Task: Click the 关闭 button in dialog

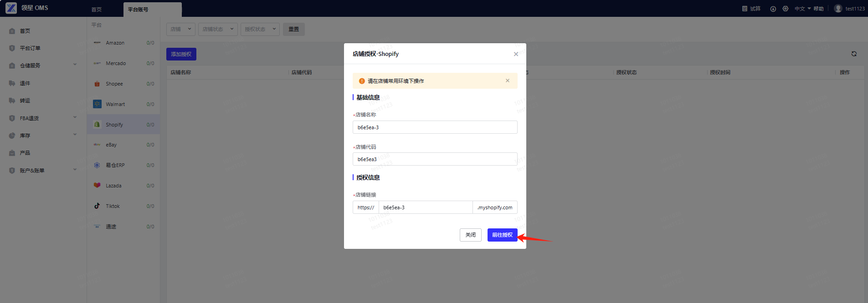Action: click(x=471, y=235)
